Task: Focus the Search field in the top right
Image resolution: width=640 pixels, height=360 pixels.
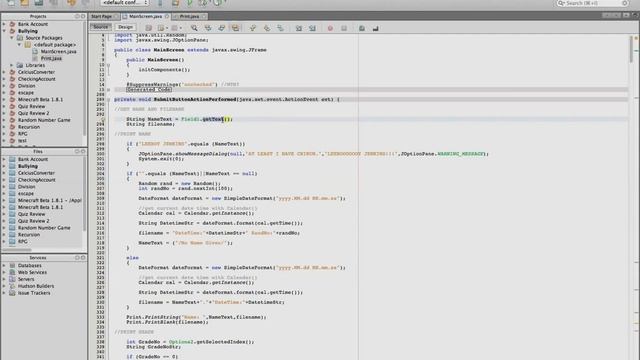Action: [x=593, y=3]
